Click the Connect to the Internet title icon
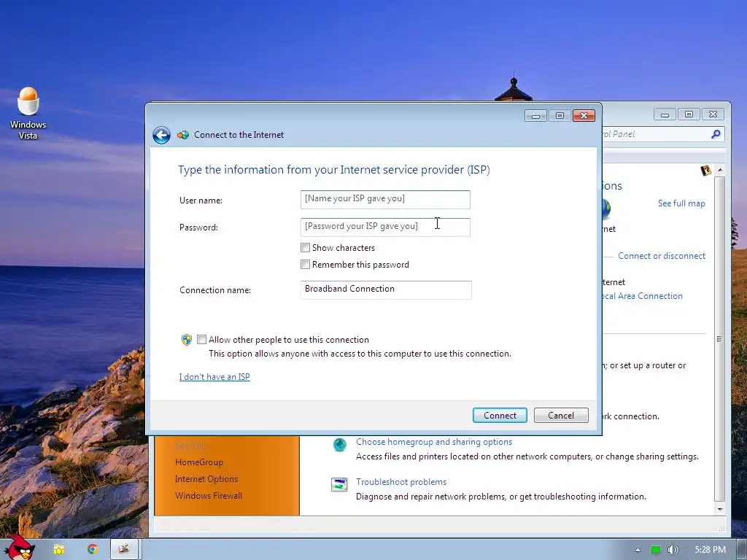Image resolution: width=747 pixels, height=560 pixels. click(x=183, y=135)
